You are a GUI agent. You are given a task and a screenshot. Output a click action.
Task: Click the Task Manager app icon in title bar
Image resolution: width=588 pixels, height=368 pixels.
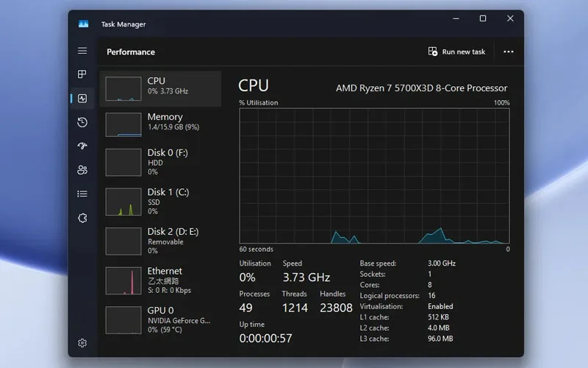point(83,24)
